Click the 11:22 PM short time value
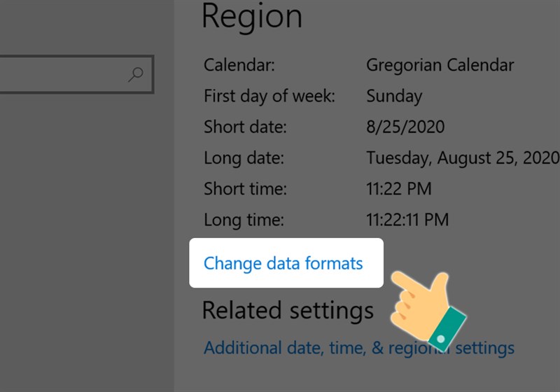Image resolution: width=560 pixels, height=392 pixels. tap(399, 189)
